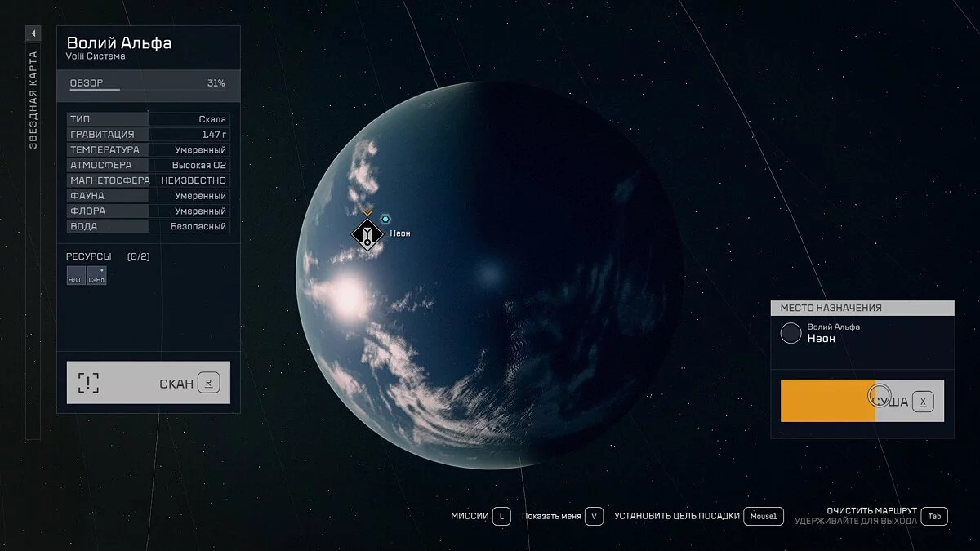The width and height of the screenshot is (980, 551).
Task: Click the ТИП Скала row
Action: point(149,119)
